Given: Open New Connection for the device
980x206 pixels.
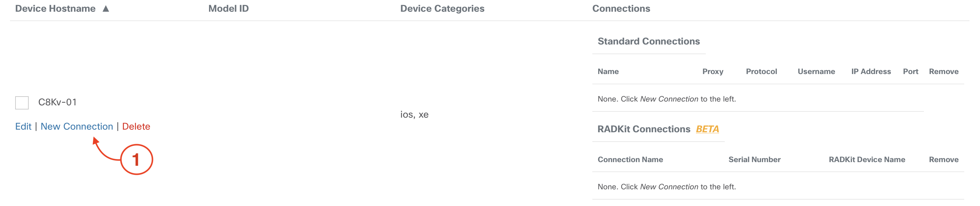Looking at the screenshot, I should click(77, 126).
